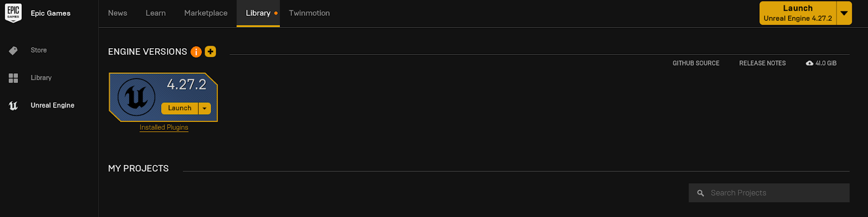Click the Library grid icon

(x=14, y=78)
